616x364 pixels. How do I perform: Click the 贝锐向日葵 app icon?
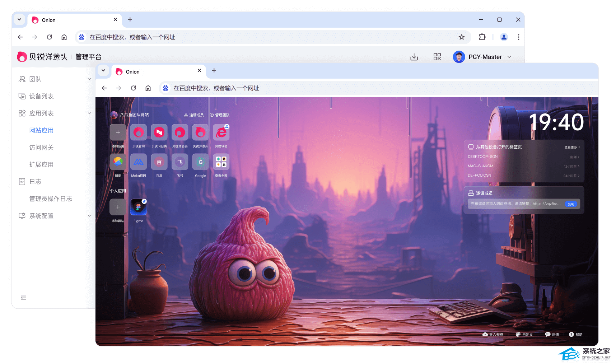click(x=159, y=132)
